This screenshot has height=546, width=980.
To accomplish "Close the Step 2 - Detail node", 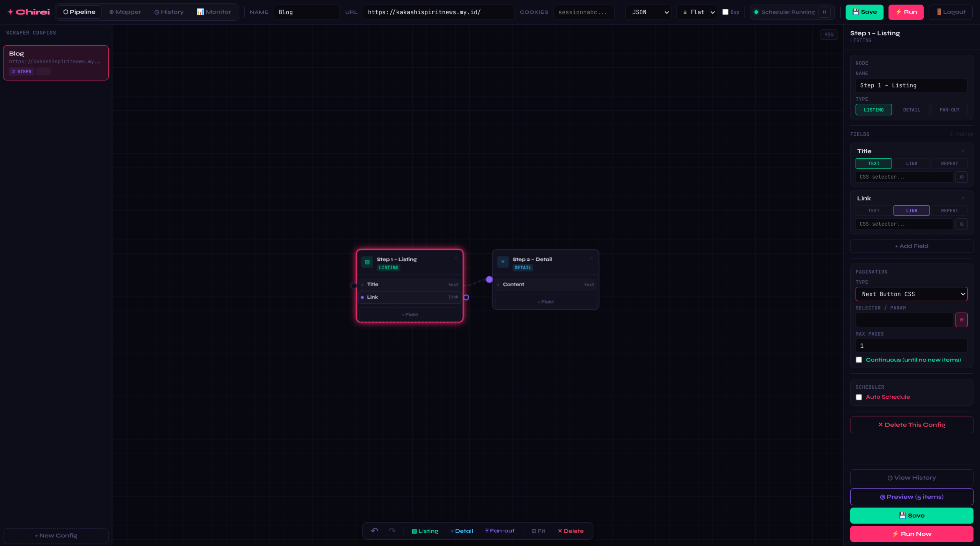I will [x=592, y=258].
